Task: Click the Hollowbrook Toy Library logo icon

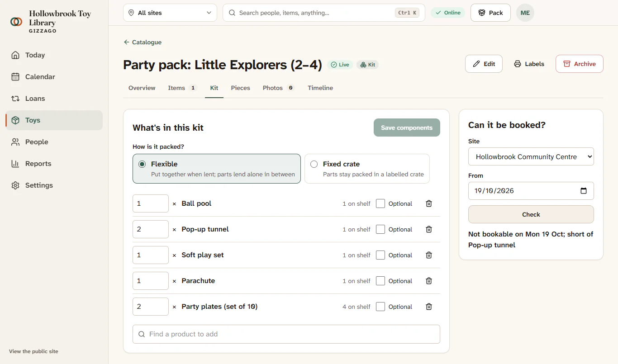Action: [16, 22]
